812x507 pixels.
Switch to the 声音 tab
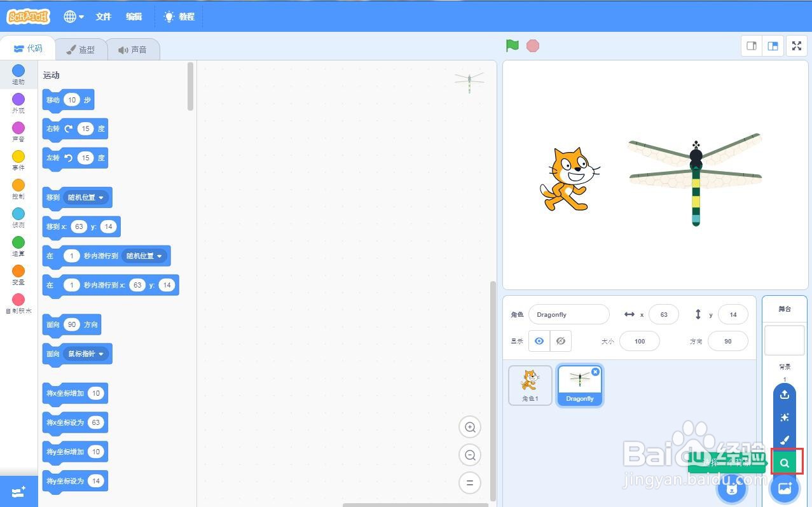point(132,50)
